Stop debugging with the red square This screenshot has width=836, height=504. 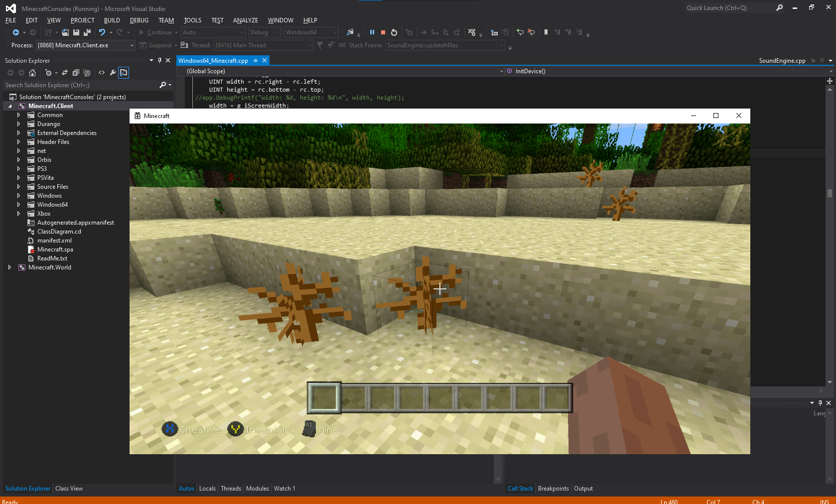pyautogui.click(x=383, y=32)
